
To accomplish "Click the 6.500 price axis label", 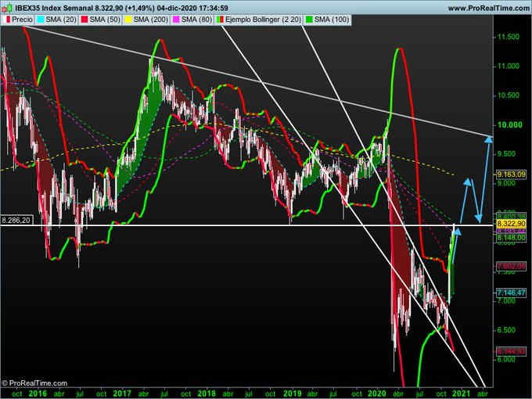I will [506, 330].
